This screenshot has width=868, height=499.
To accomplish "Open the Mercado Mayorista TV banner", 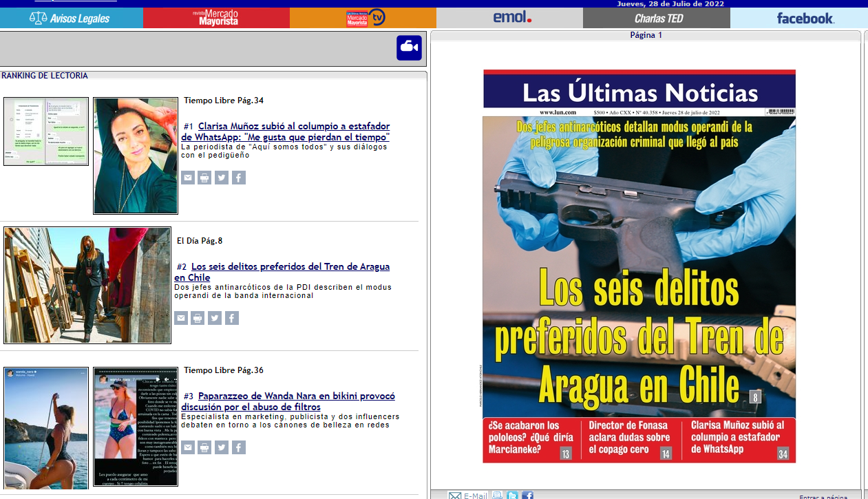I will 363,18.
